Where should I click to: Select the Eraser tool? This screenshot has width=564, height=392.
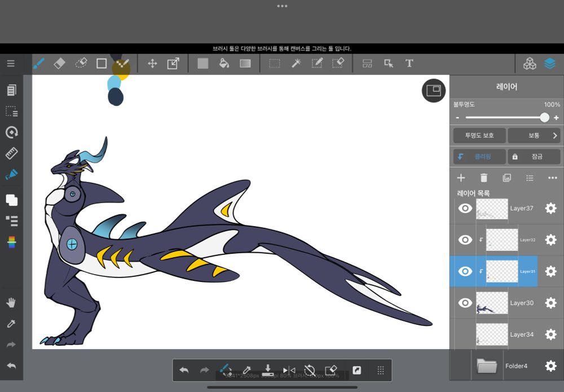coord(59,64)
